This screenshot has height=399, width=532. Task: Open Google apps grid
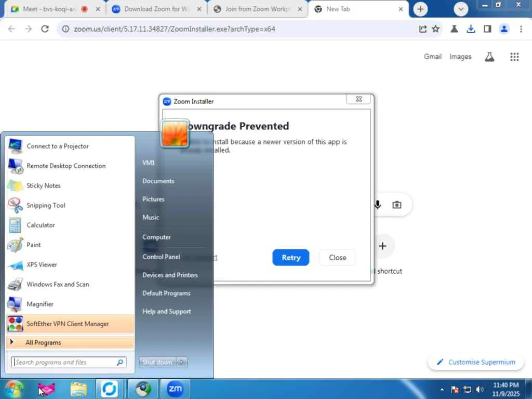[514, 57]
